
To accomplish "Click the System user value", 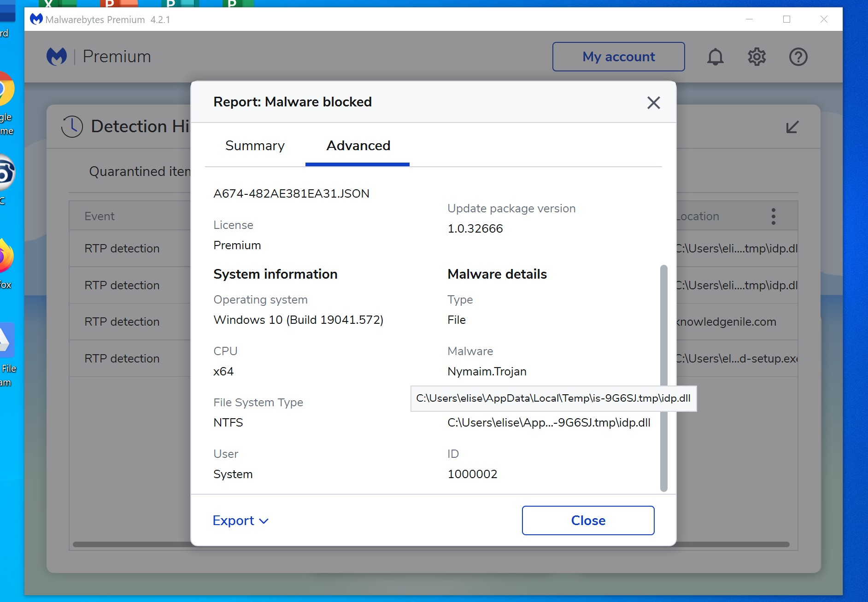I will pos(233,474).
